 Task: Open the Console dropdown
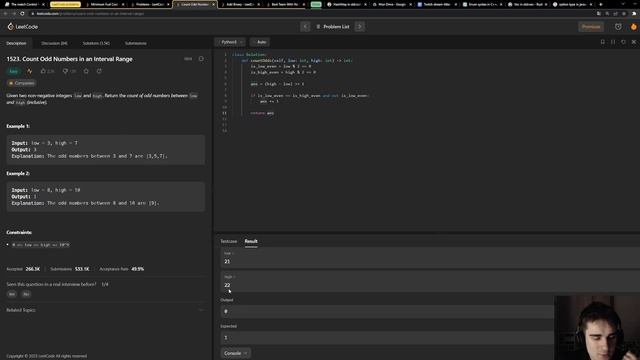tap(236, 353)
